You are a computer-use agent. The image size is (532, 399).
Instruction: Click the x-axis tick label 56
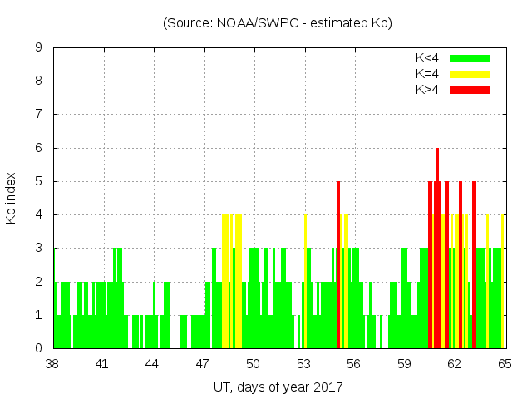[353, 364]
